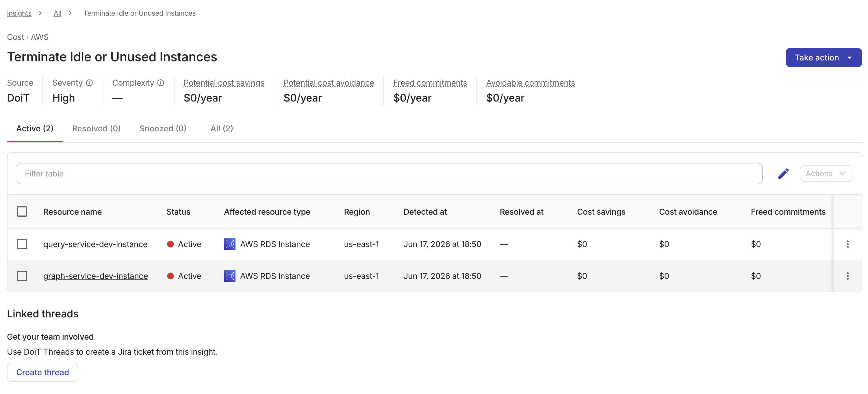Switch to the All (2) tab
Viewport: 868px width, 394px height.
point(222,128)
